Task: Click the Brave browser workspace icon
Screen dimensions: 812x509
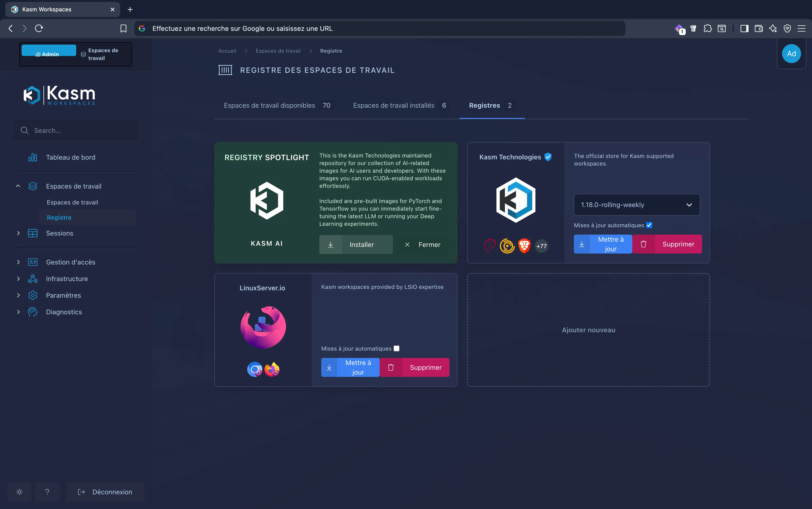Action: click(524, 246)
